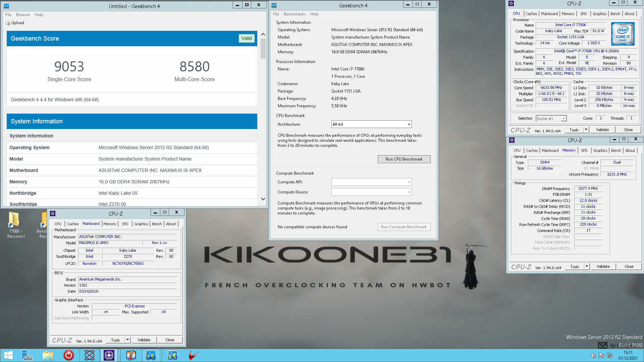The image size is (644, 362).
Task: Click Run CPU Benchmark button
Action: [404, 159]
